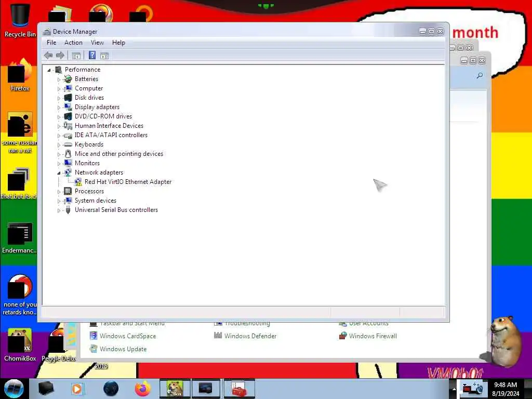Select the Processors category
The image size is (532, 399).
coord(89,191)
